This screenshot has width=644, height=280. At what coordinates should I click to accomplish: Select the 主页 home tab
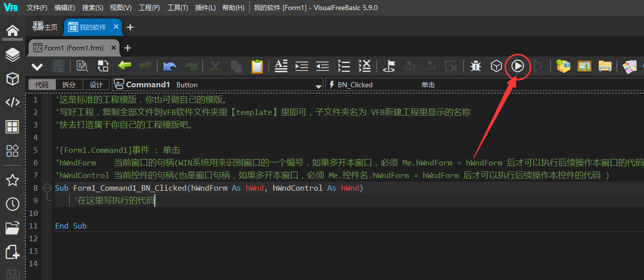pyautogui.click(x=45, y=27)
